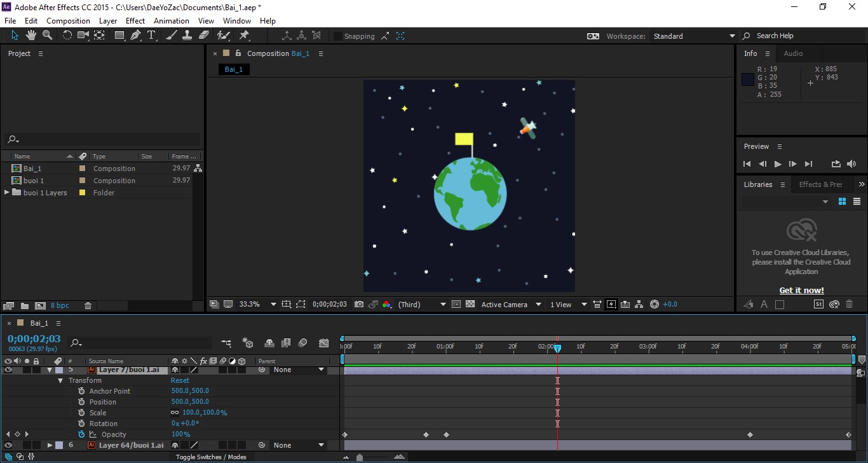Toggle the Scale constrain proportions link
868x463 pixels.
[175, 413]
